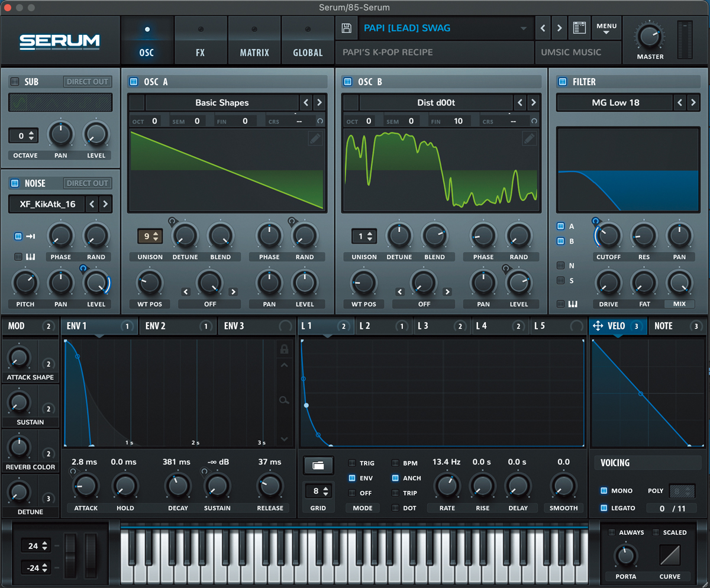The height and width of the screenshot is (588, 710).
Task: Enable portamento ALWAYS checkbox
Action: [612, 532]
